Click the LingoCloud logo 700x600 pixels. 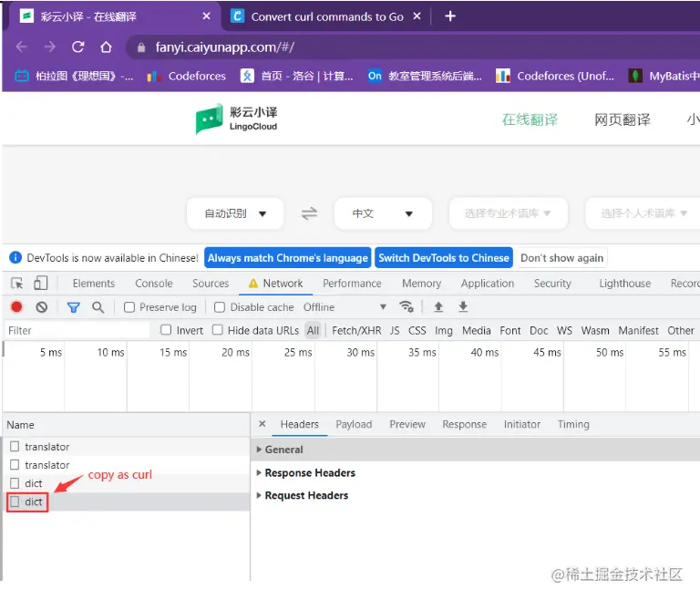click(x=236, y=119)
